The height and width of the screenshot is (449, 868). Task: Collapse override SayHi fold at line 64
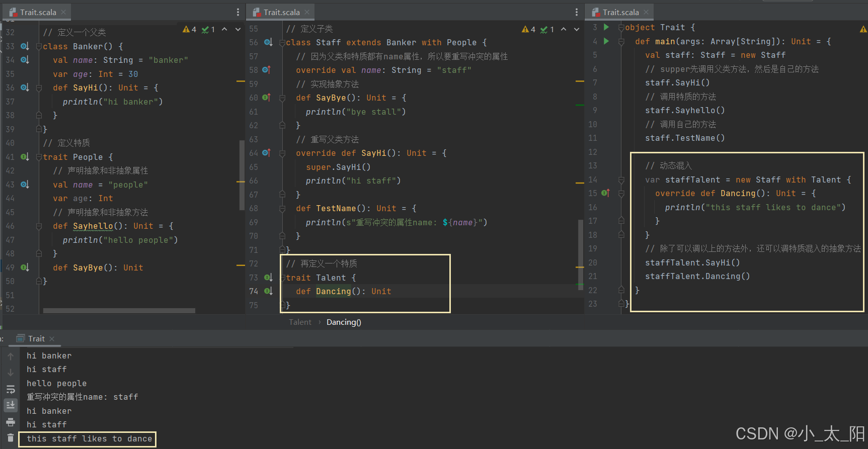coord(282,153)
